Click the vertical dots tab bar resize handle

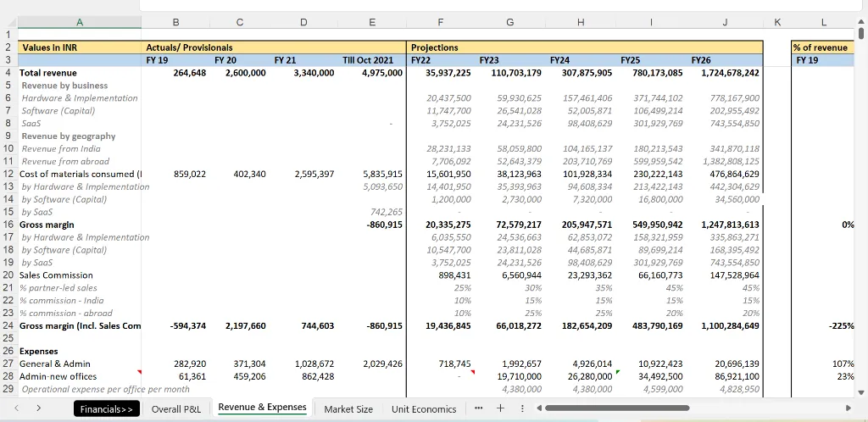pyautogui.click(x=521, y=409)
